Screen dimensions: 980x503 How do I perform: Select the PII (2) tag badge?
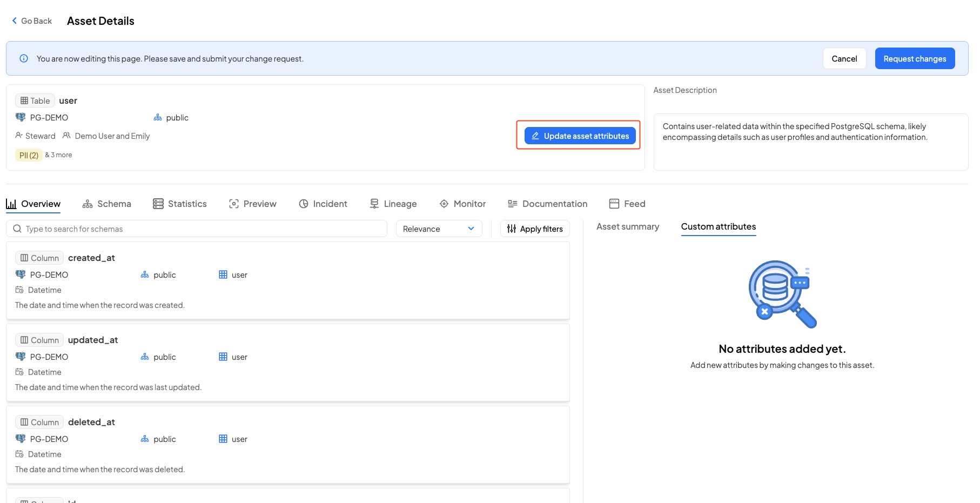click(x=29, y=155)
